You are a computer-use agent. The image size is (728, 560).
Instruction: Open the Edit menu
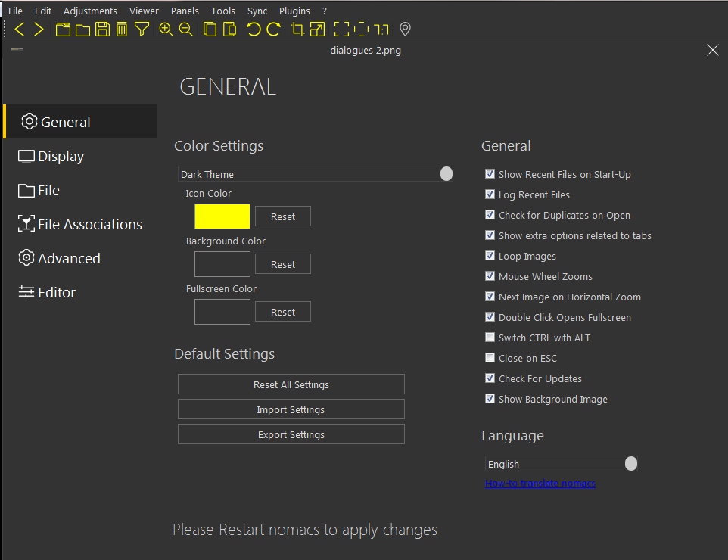coord(42,11)
